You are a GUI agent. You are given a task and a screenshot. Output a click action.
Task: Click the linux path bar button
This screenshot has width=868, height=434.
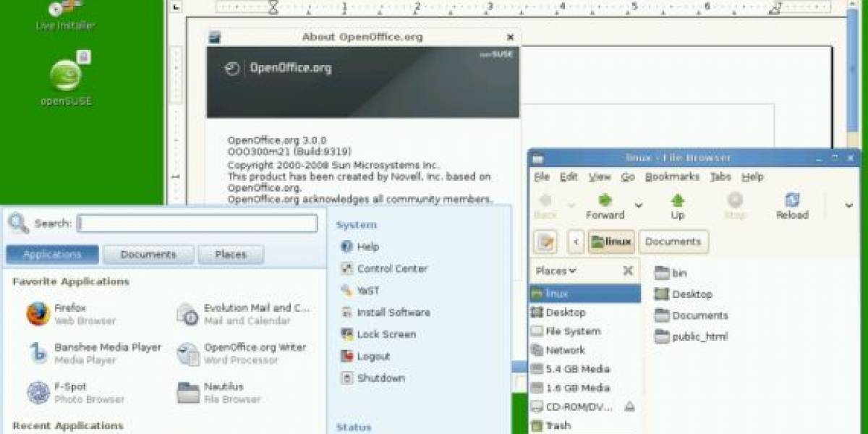611,242
